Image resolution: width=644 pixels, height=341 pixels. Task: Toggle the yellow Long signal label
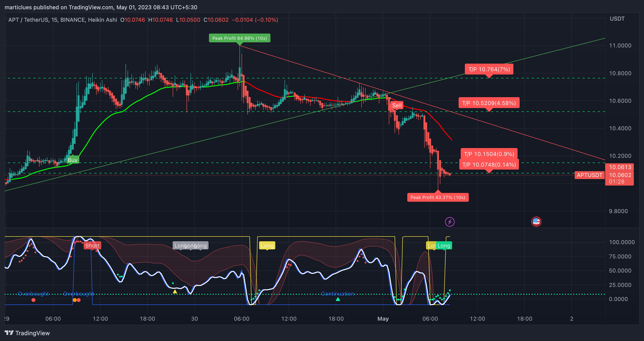267,245
